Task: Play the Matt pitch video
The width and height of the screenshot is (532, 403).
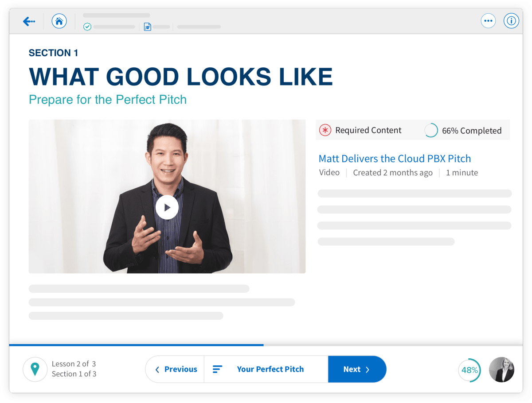Action: 167,207
